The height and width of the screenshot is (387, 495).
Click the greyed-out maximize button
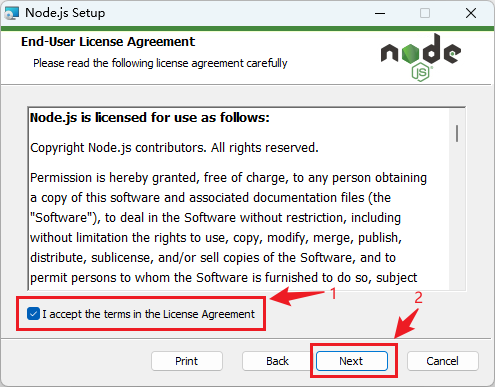click(425, 13)
